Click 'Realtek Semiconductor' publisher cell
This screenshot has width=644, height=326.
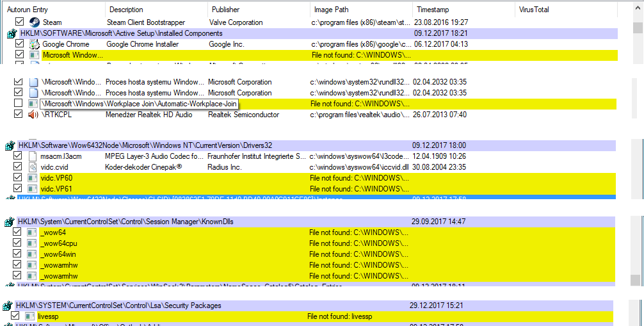click(x=243, y=115)
